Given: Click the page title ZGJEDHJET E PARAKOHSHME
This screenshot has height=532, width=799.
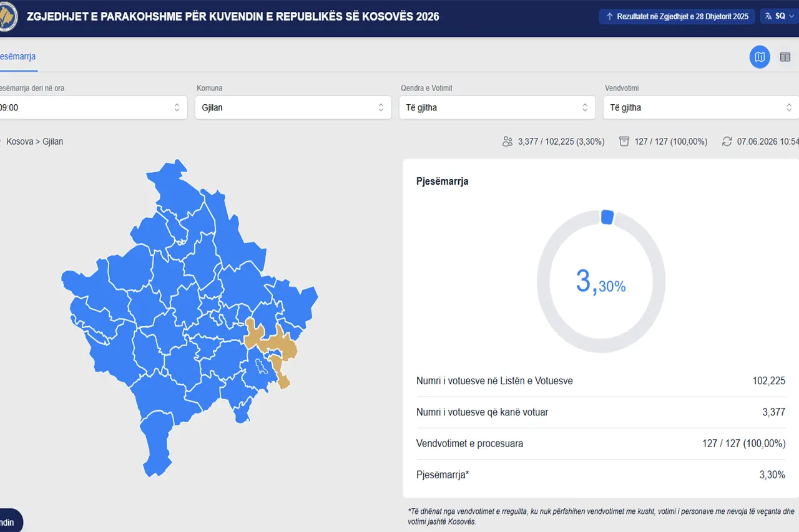Looking at the screenshot, I should click(233, 17).
